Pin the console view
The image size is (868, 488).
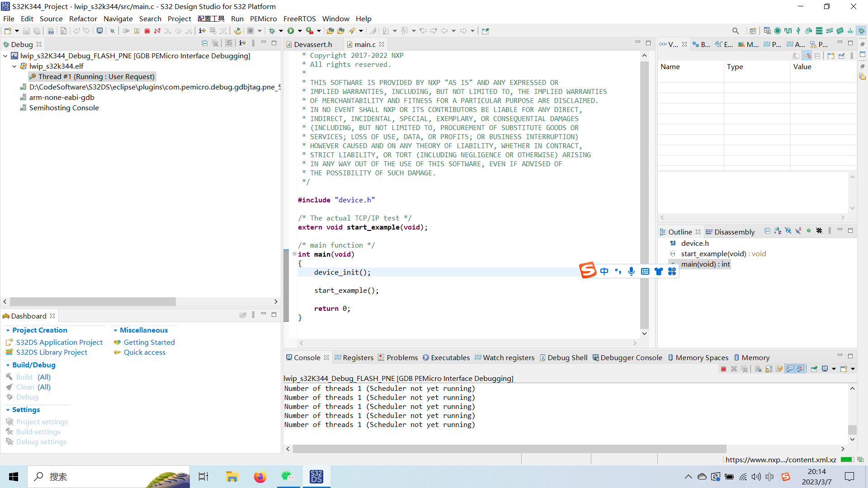click(x=814, y=369)
